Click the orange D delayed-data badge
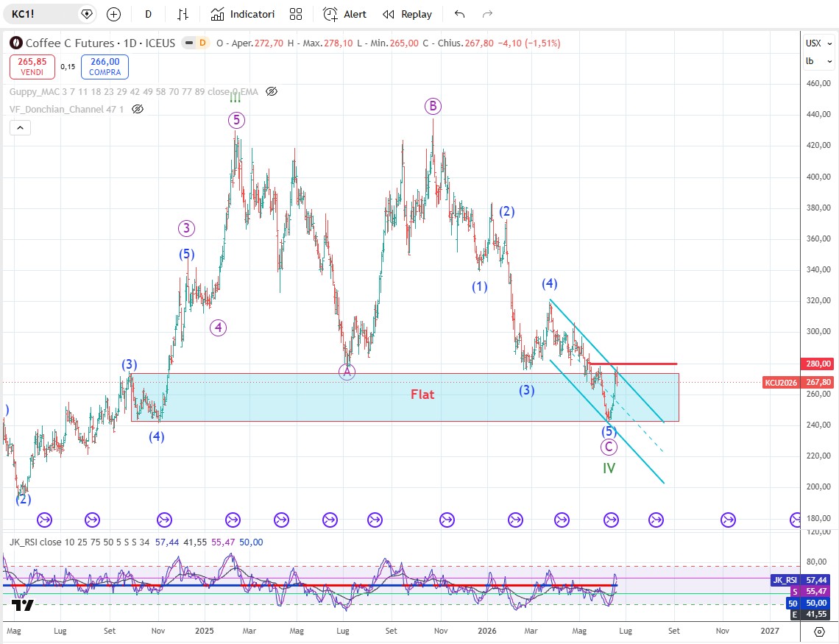839x644 pixels. [202, 43]
